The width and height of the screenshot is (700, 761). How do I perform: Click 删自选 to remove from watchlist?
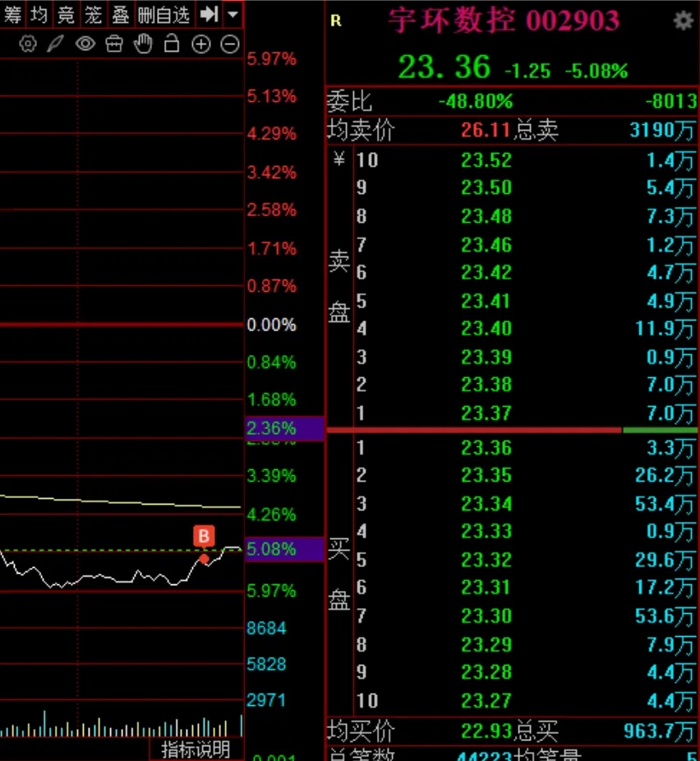(x=163, y=14)
